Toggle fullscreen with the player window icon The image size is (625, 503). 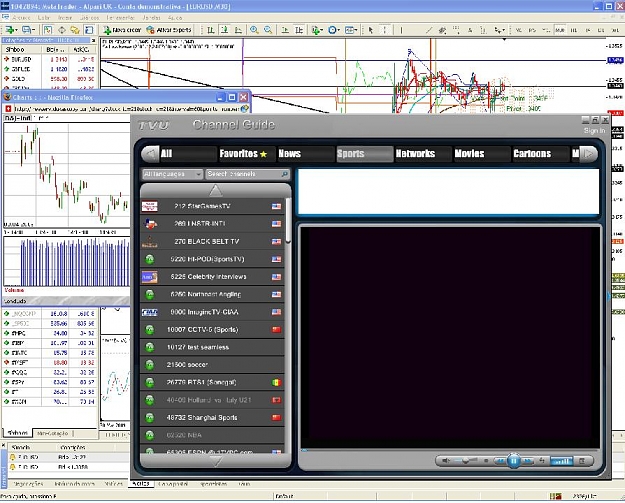582,461
